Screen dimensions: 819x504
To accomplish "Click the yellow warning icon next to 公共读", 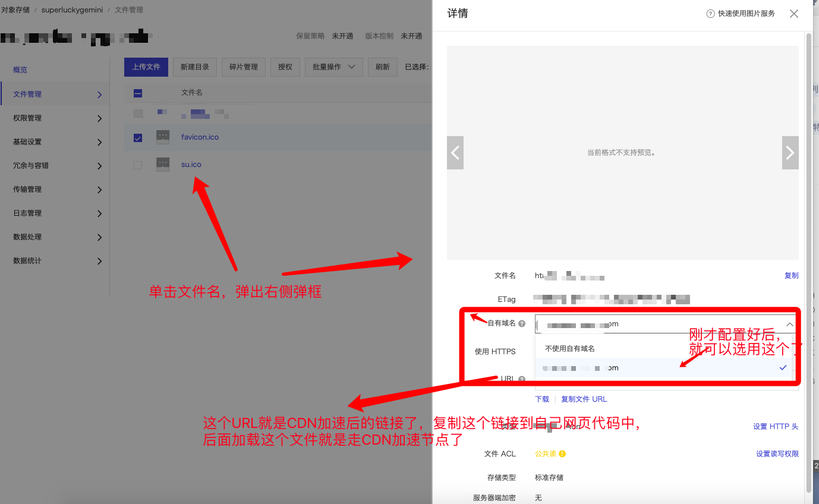I will tap(560, 453).
